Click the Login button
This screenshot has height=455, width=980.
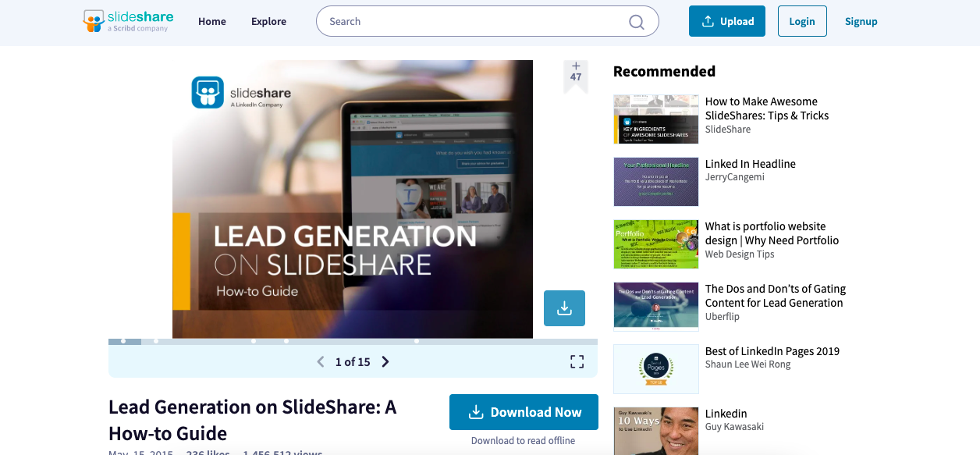(802, 21)
